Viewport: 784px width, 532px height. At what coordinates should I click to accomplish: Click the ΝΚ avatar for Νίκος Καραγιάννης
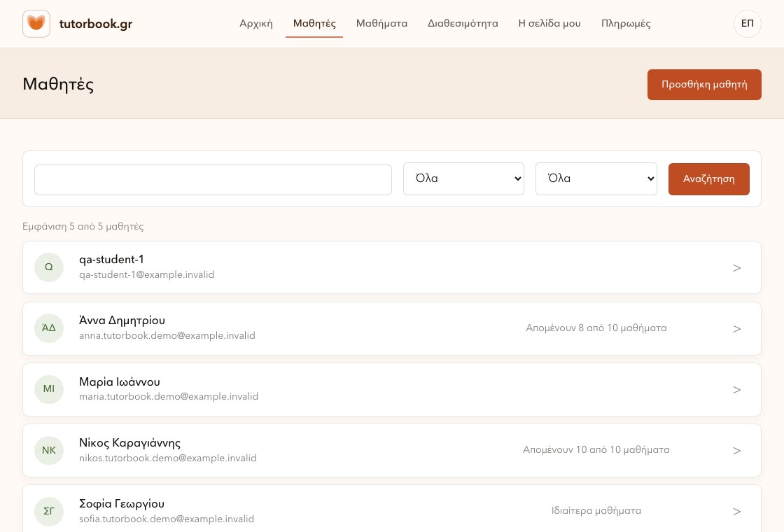click(49, 450)
